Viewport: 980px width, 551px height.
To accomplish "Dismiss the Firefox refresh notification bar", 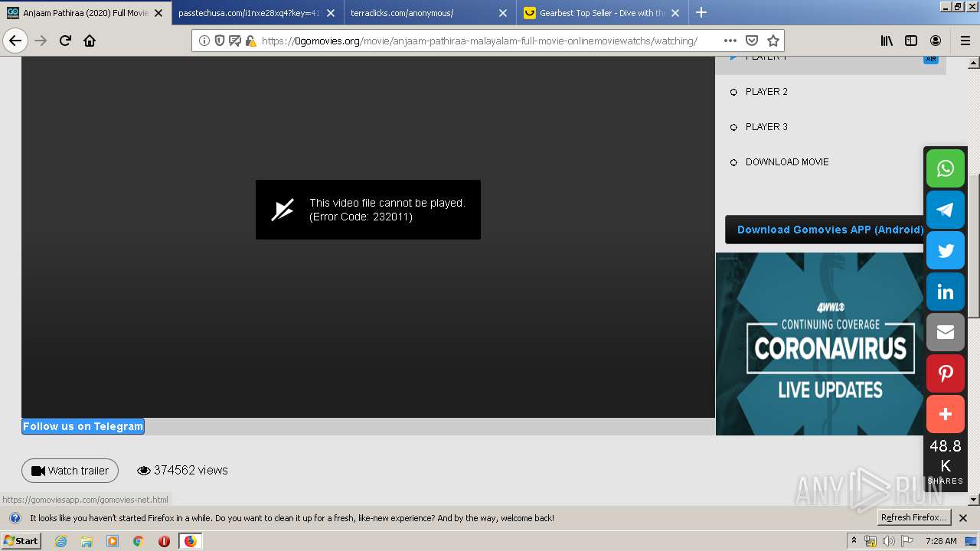I will [963, 518].
